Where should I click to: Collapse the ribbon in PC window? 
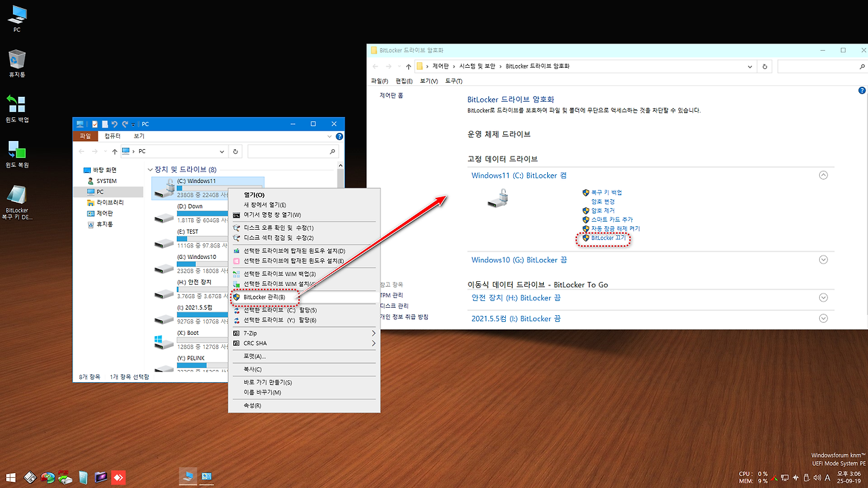[x=329, y=136]
